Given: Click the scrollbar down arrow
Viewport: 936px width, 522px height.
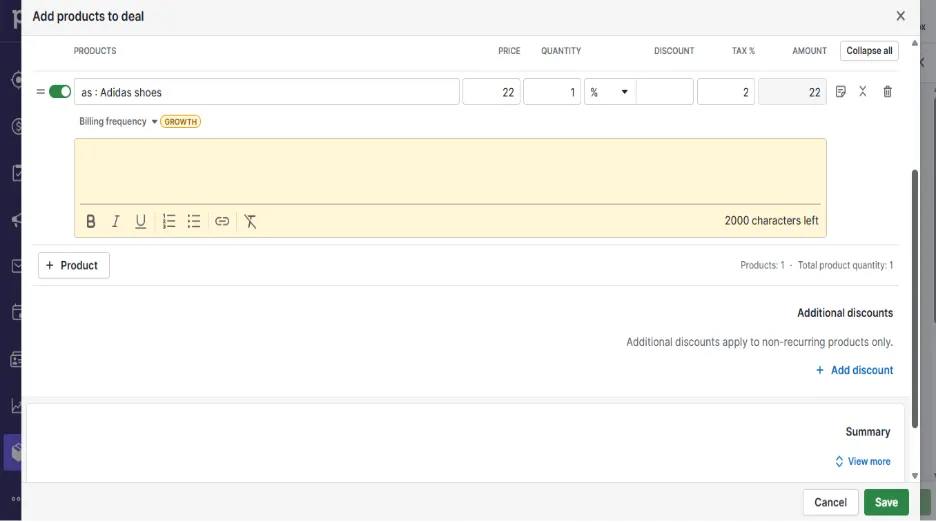Looking at the screenshot, I should click(x=915, y=476).
